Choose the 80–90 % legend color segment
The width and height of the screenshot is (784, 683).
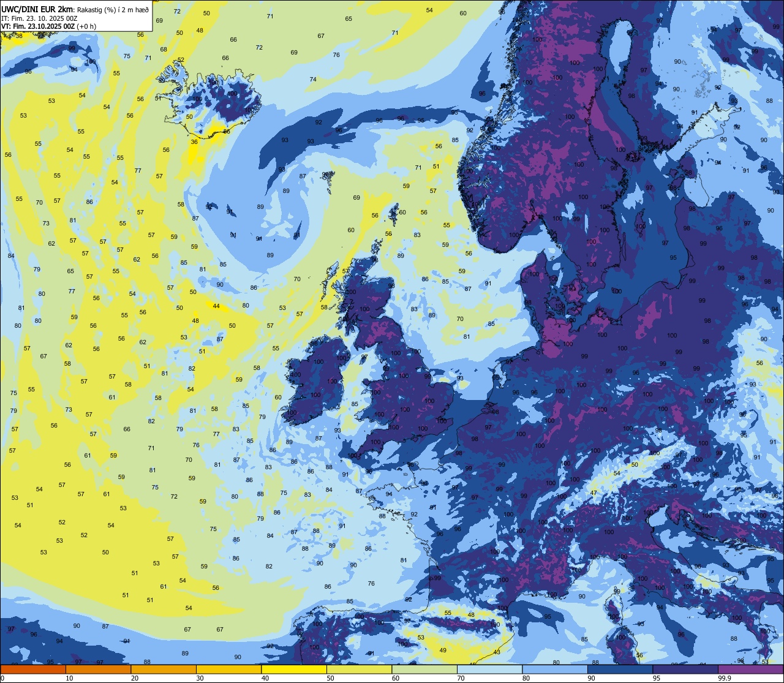[x=555, y=669]
